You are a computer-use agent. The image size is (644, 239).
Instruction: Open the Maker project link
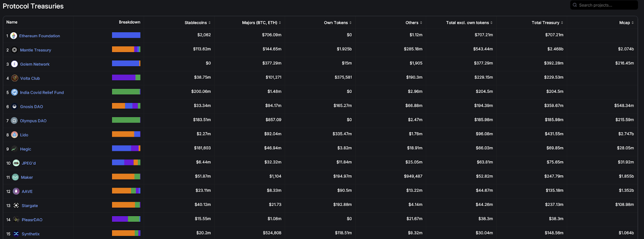point(27,177)
